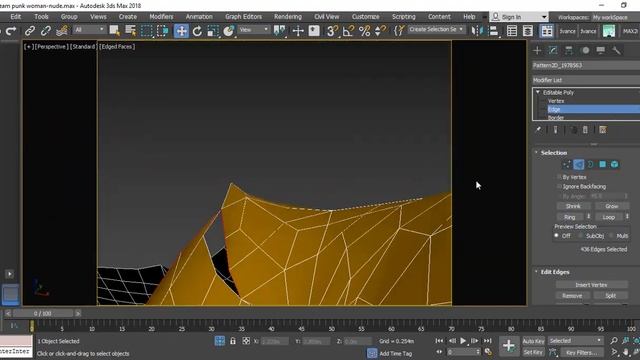Open the selection filter All dropdown

click(x=89, y=30)
